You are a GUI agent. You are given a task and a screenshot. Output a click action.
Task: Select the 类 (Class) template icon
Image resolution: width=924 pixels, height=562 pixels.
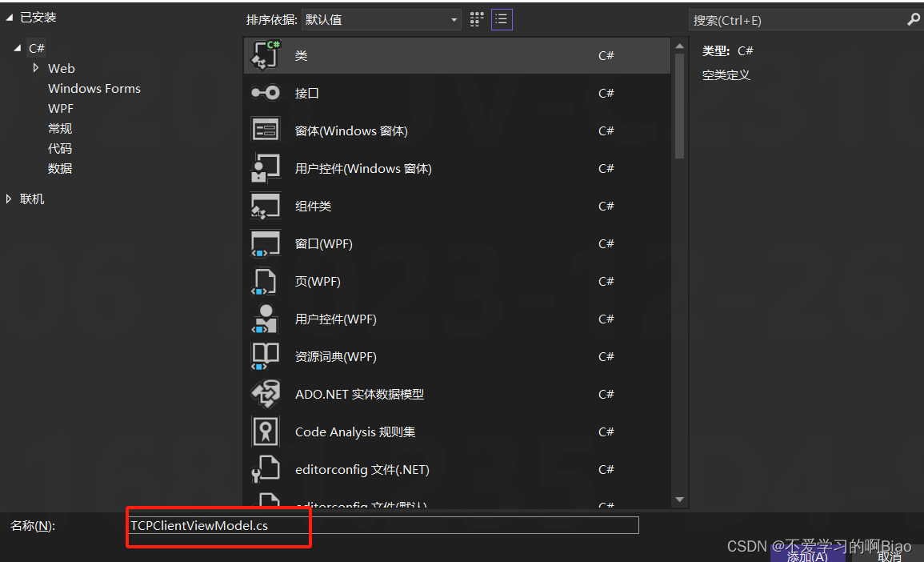pos(266,54)
